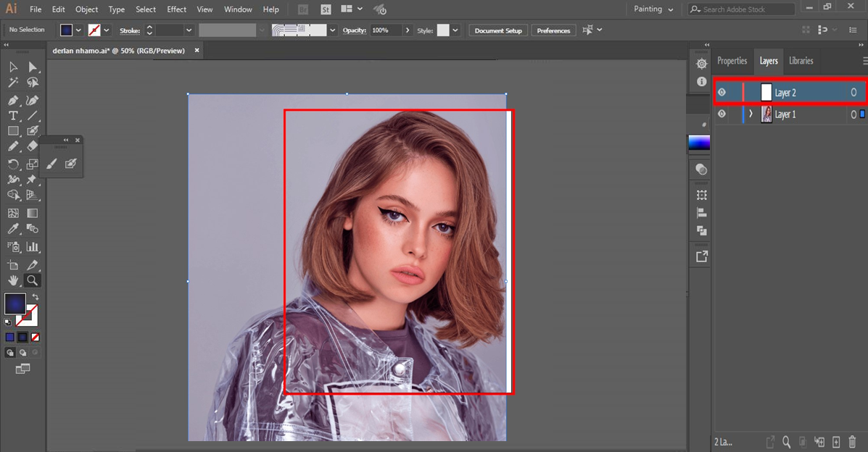Open the Effect menu
Screen dimensions: 868x452
(x=176, y=9)
